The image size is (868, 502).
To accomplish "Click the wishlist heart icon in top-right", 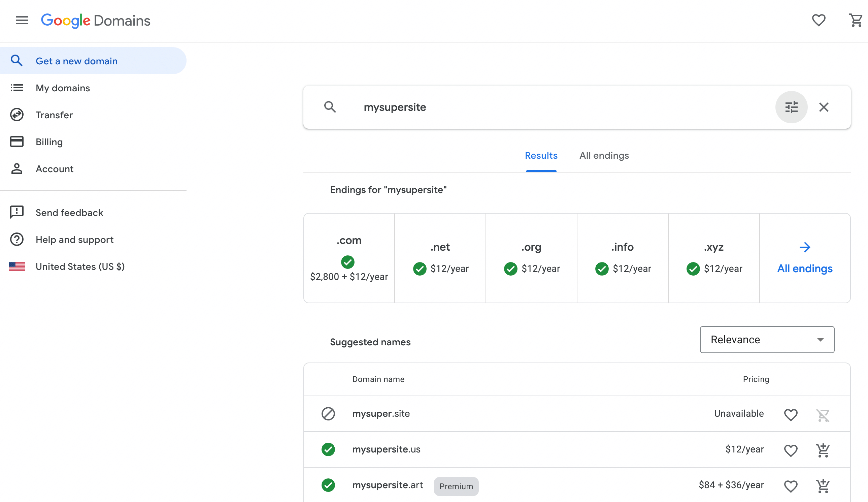I will pos(819,20).
